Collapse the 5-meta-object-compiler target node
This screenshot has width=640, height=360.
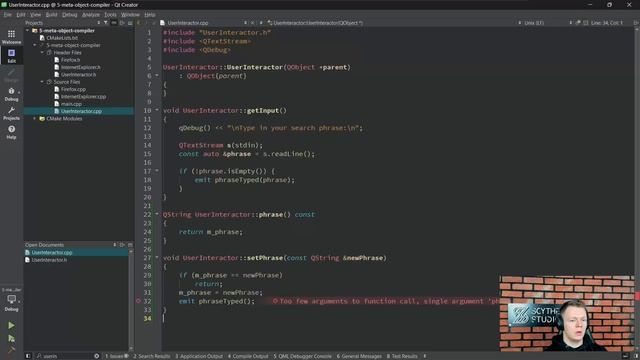[x=35, y=45]
